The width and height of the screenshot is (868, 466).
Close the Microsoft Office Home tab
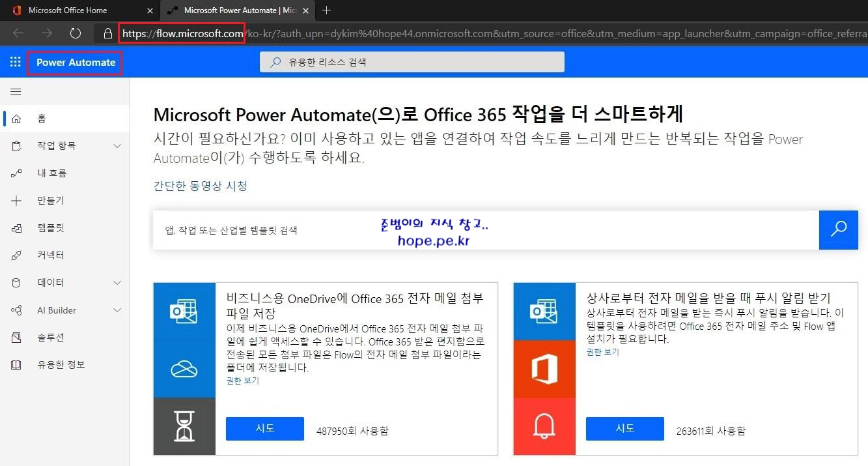coord(150,10)
